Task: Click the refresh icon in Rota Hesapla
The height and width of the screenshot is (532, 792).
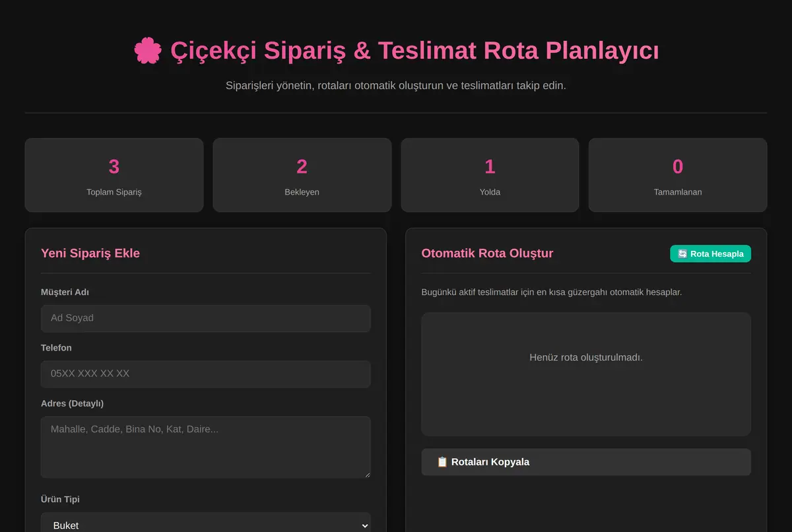Action: pos(682,253)
